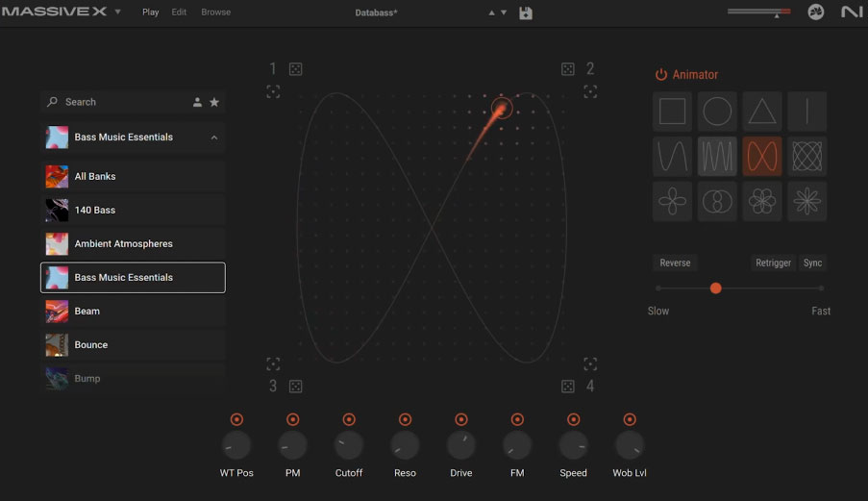Select the overlapping circles Animator shape

(717, 201)
